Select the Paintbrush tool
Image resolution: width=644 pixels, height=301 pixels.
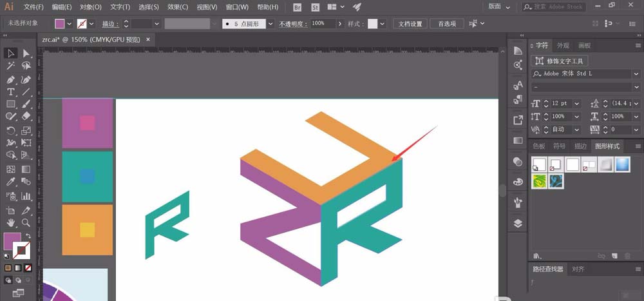pyautogui.click(x=26, y=104)
